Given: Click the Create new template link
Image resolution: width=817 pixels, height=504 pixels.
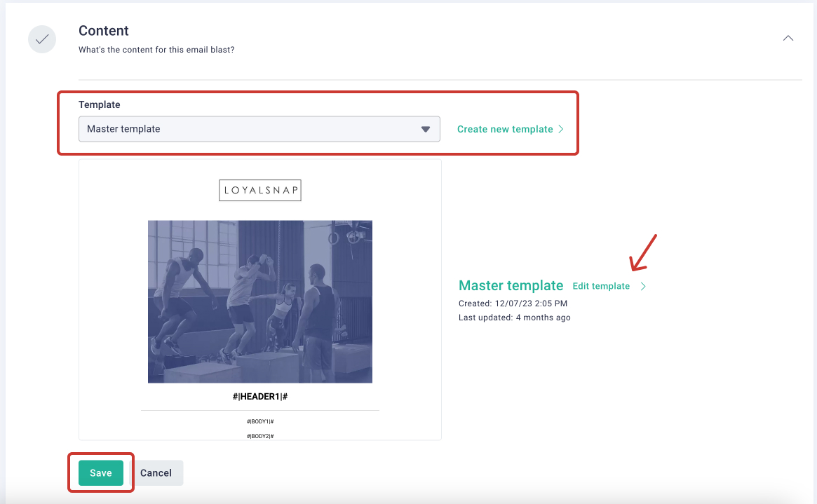Looking at the screenshot, I should (505, 129).
